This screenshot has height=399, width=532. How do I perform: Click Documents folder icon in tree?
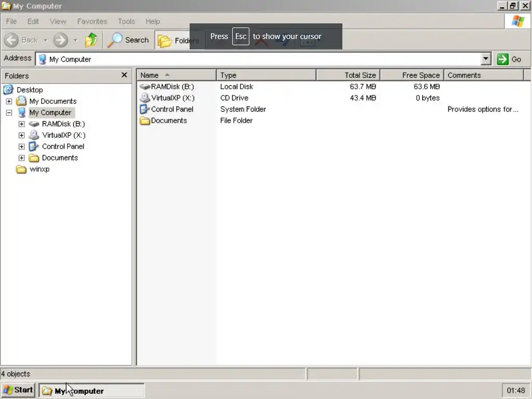coord(34,158)
